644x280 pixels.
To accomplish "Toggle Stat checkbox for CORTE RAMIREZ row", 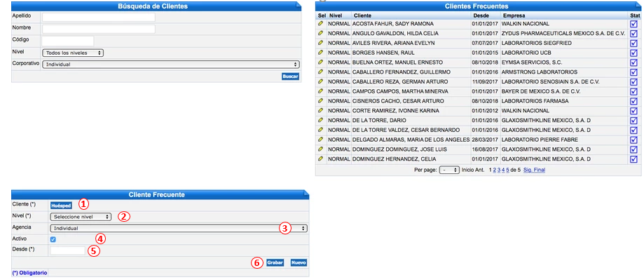I will click(633, 111).
